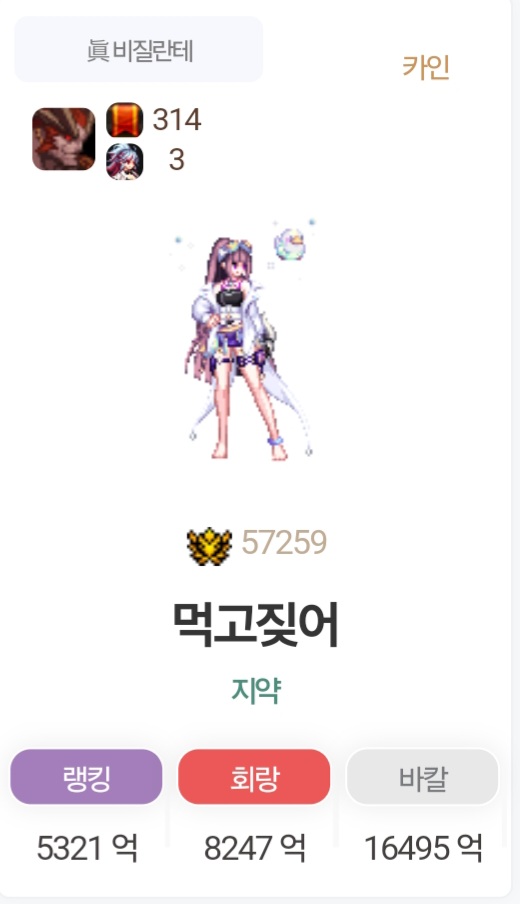Click the 5321 억 ranking damage value

[87, 848]
